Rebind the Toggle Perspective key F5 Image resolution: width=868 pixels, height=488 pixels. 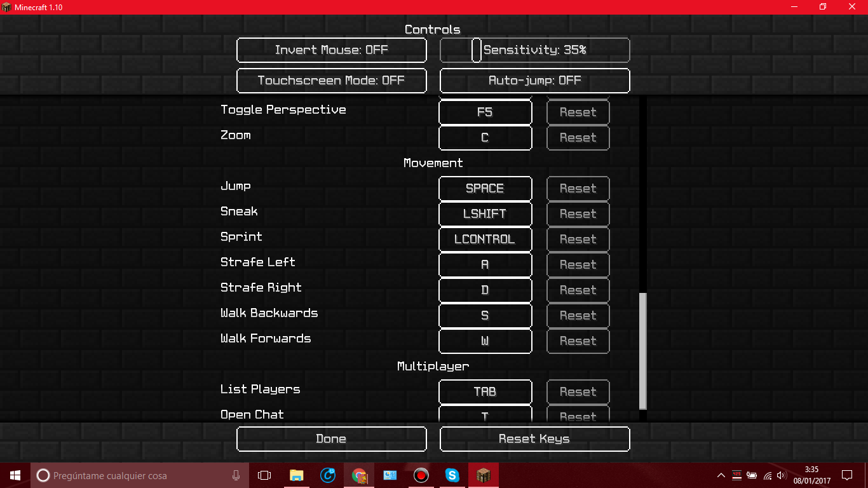coord(485,112)
